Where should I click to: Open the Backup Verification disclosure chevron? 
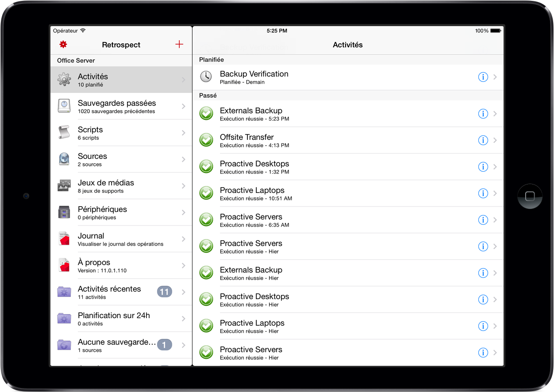pos(495,77)
